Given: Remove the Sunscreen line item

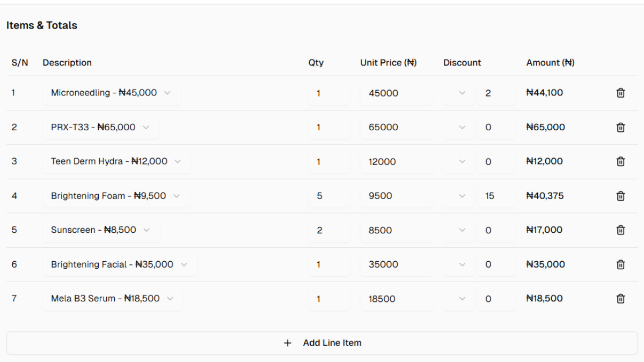Looking at the screenshot, I should [620, 230].
